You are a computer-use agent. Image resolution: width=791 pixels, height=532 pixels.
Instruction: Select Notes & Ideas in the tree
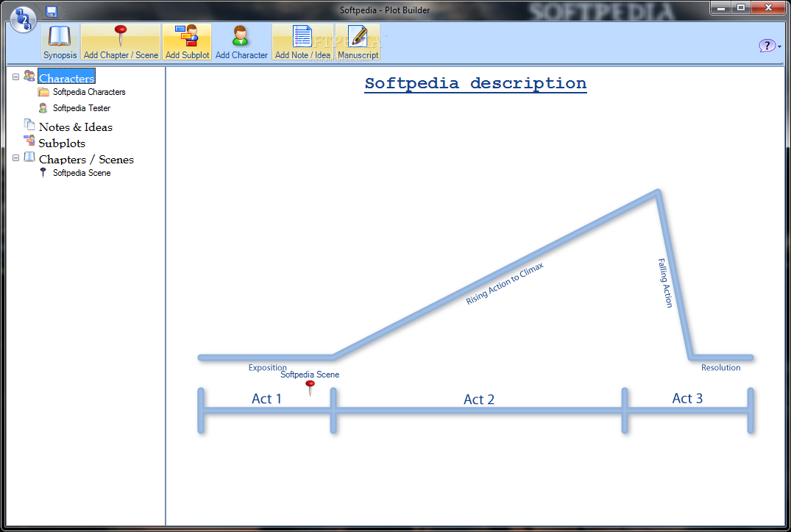(76, 127)
